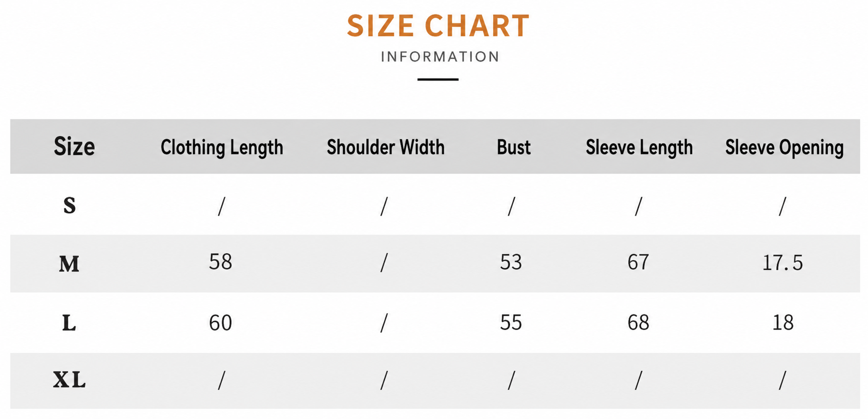Select sleeve opening value 17.5
Screen dimensions: 868x419
tap(782, 263)
